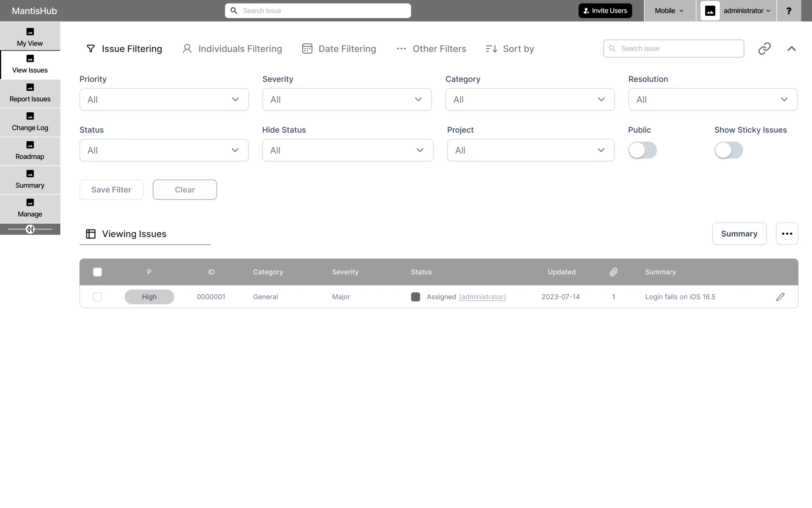The width and height of the screenshot is (812, 508).
Task: Click the administrator avatar image
Action: [x=710, y=11]
